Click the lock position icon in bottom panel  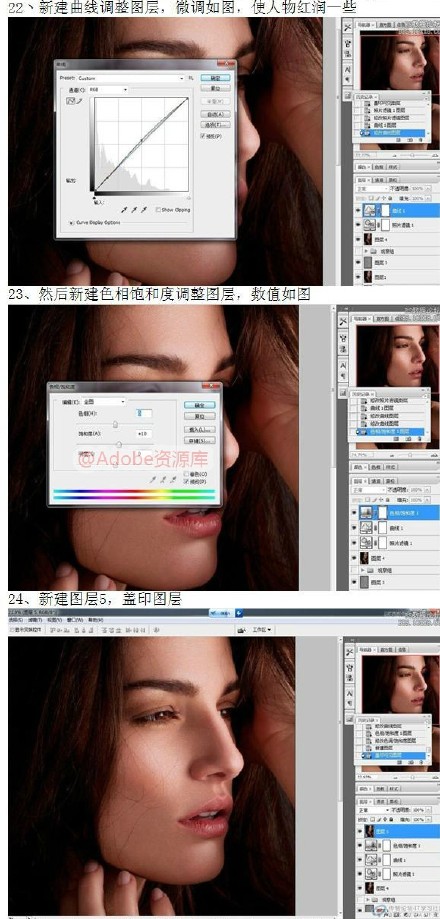pos(385,819)
